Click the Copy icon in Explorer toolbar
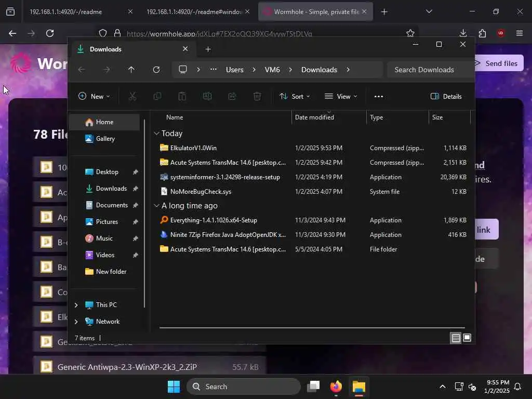Image resolution: width=532 pixels, height=399 pixels. [157, 96]
